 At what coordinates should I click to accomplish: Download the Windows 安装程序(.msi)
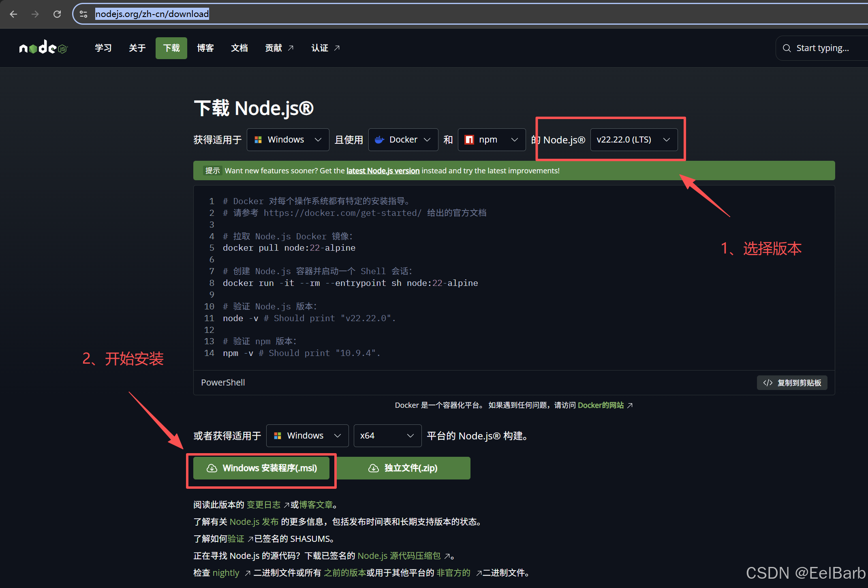pos(261,468)
